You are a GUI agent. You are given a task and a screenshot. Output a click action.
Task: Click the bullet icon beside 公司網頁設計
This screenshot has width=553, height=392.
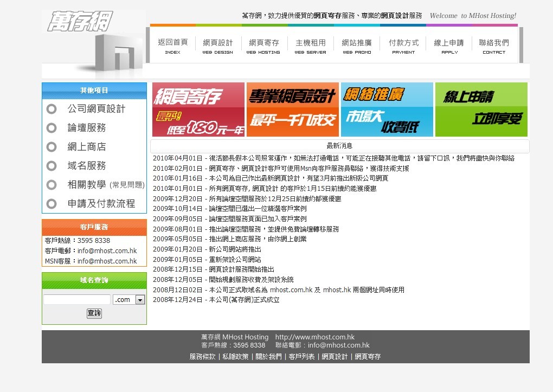pos(52,109)
